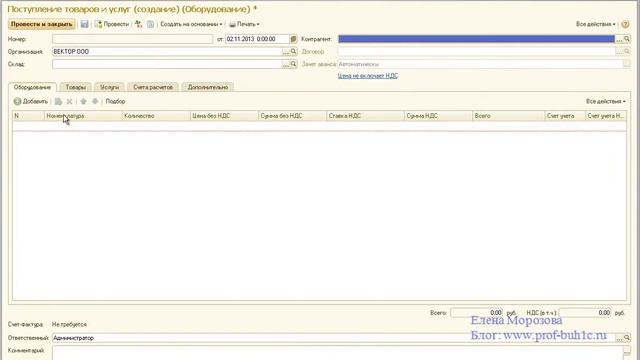Open the Ответственный magnifier lookup icon
640x360 pixels.
[627, 338]
